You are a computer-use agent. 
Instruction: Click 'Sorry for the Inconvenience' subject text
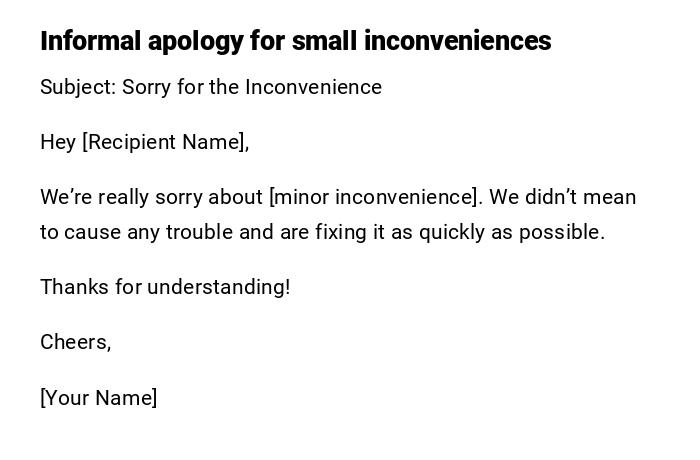[252, 87]
